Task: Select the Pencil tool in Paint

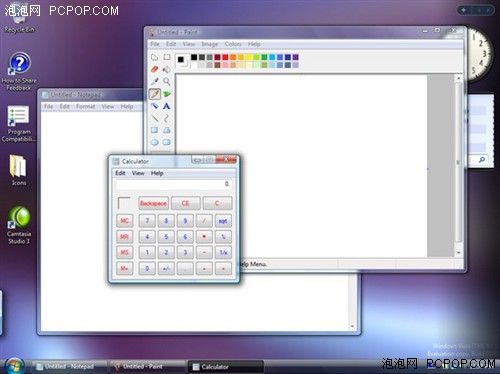Action: point(154,94)
